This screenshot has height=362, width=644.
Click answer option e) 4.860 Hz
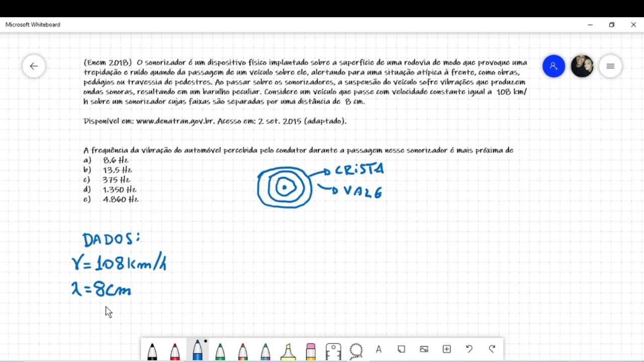[111, 199]
